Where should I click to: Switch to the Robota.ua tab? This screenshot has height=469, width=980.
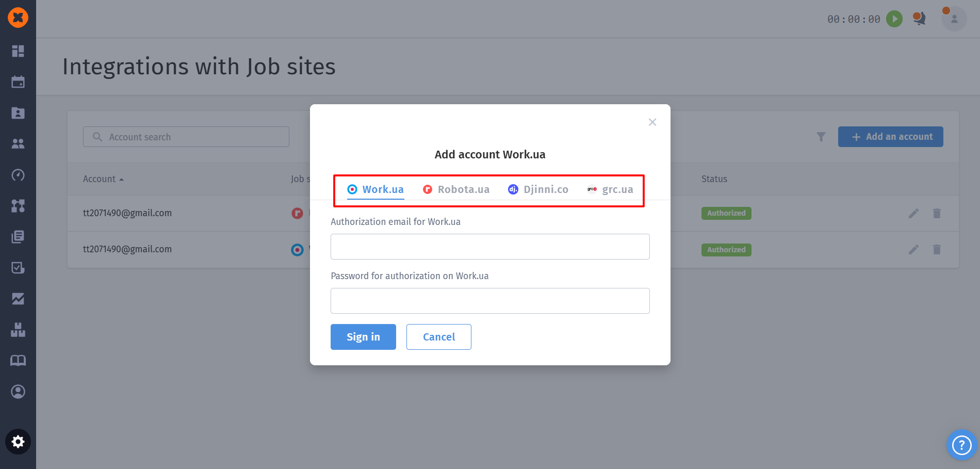coord(456,189)
